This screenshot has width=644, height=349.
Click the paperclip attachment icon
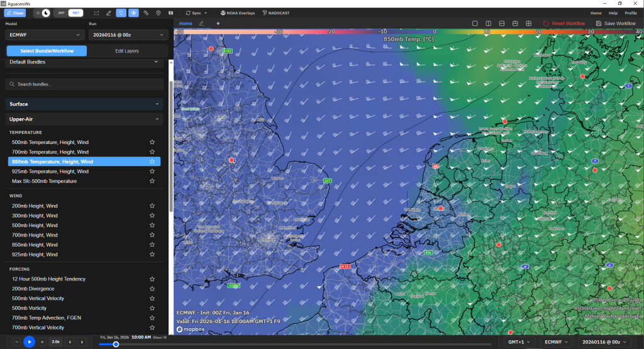(x=146, y=13)
